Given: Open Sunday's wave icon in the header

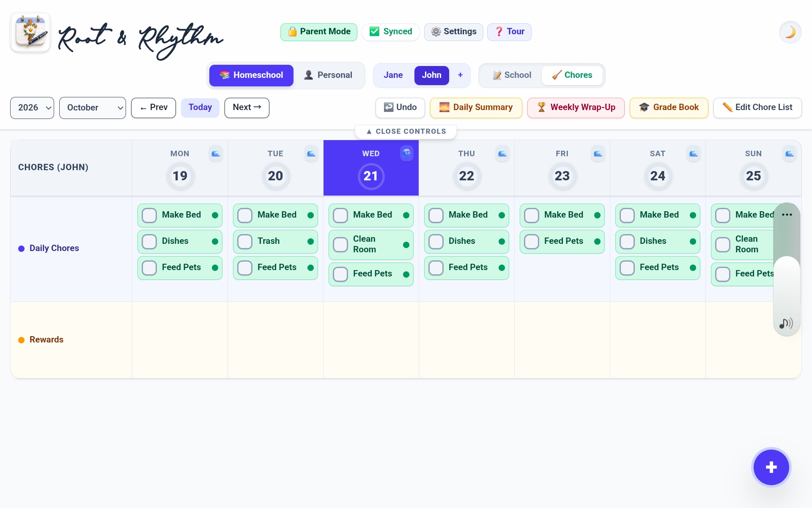Looking at the screenshot, I should click(x=790, y=153).
